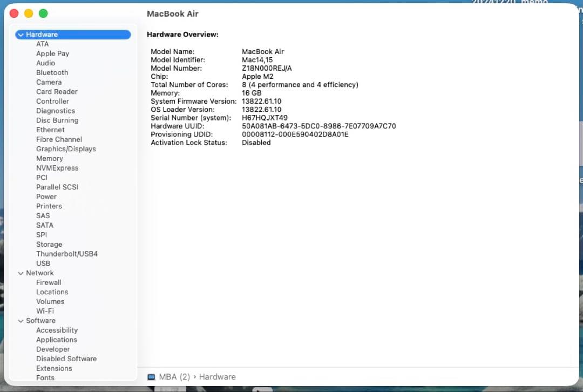Viewport: 583px width, 392px height.
Task: Select Power in the Hardware section
Action: pos(46,196)
